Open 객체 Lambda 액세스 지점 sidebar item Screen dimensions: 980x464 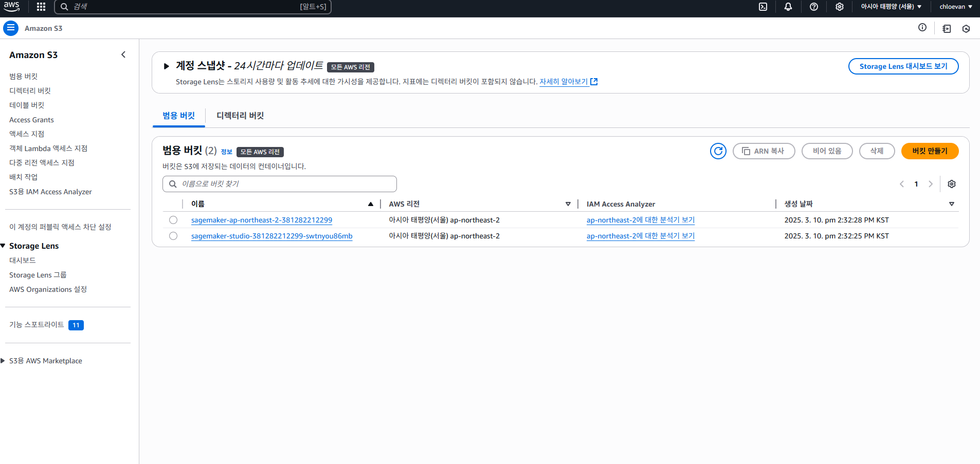point(48,148)
